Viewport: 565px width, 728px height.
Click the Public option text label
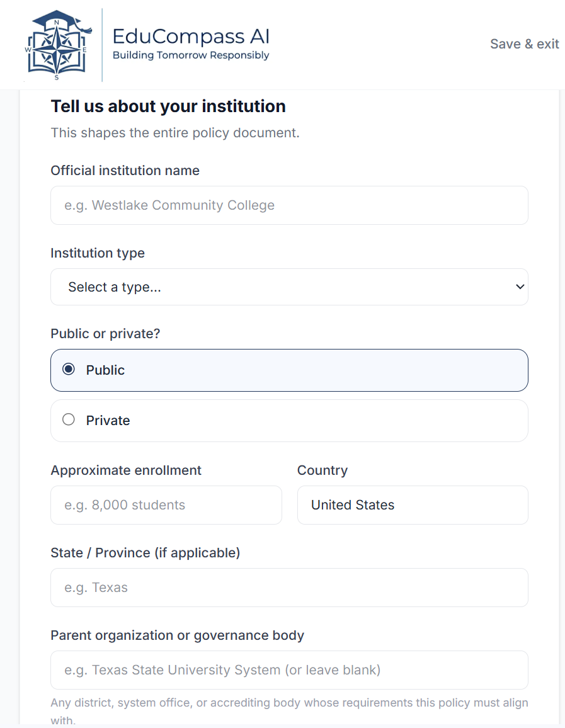click(105, 370)
